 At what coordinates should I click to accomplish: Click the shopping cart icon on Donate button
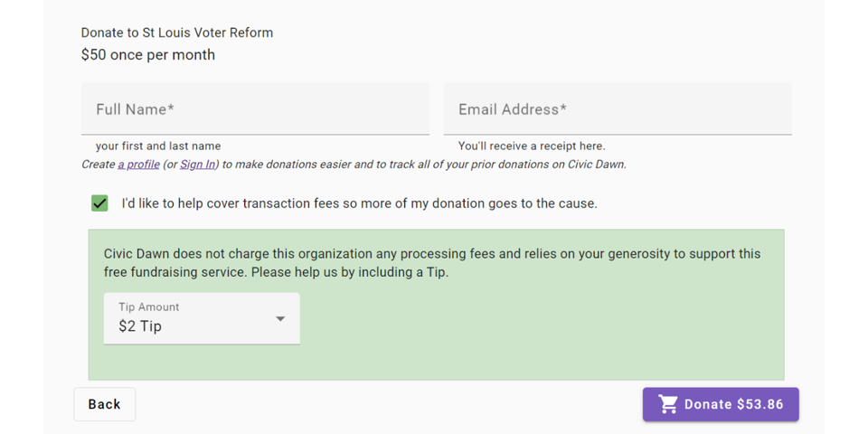(x=668, y=404)
